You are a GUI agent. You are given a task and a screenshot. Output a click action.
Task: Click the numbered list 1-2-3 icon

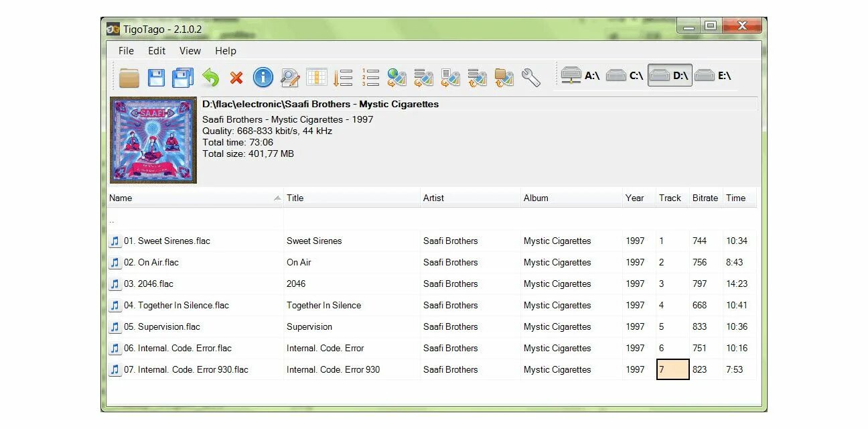370,78
